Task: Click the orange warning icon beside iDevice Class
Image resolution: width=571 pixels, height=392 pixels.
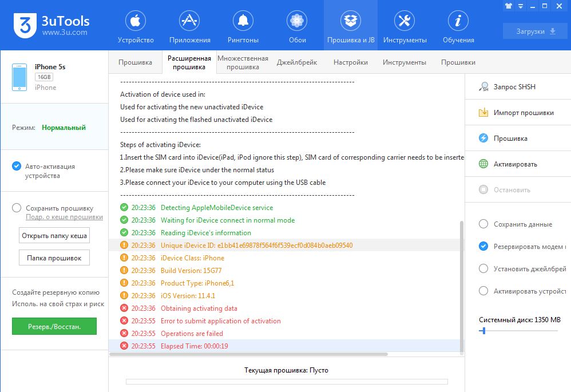Action: pos(124,258)
